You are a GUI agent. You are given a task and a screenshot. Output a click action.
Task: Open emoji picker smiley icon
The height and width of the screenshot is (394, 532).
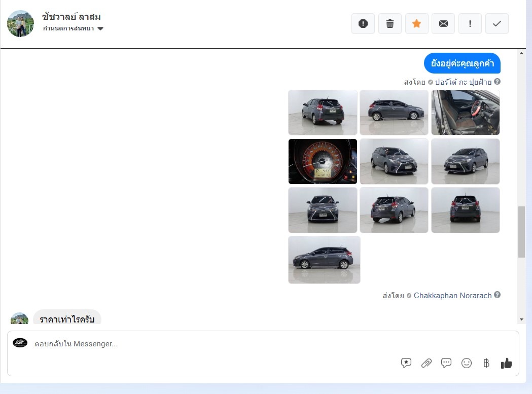(467, 363)
